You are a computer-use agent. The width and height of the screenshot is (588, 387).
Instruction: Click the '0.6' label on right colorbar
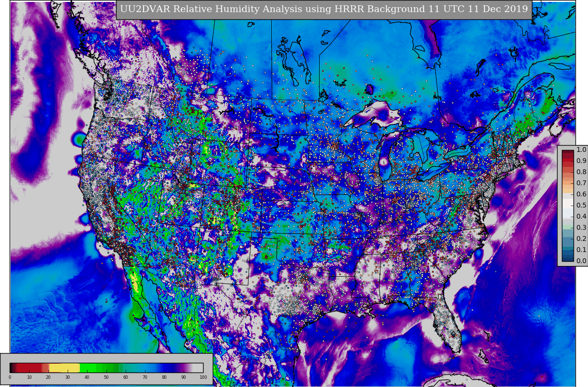[x=581, y=194]
